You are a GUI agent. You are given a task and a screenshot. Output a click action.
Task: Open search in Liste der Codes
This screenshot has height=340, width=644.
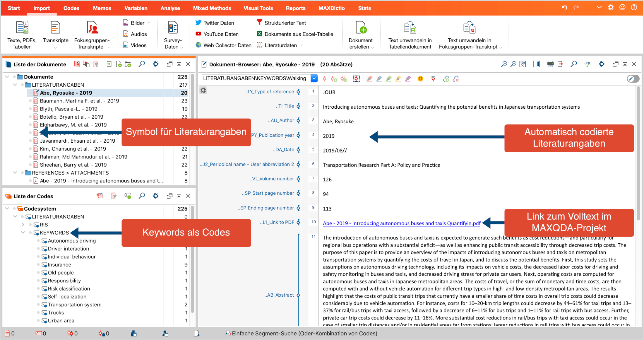point(142,196)
